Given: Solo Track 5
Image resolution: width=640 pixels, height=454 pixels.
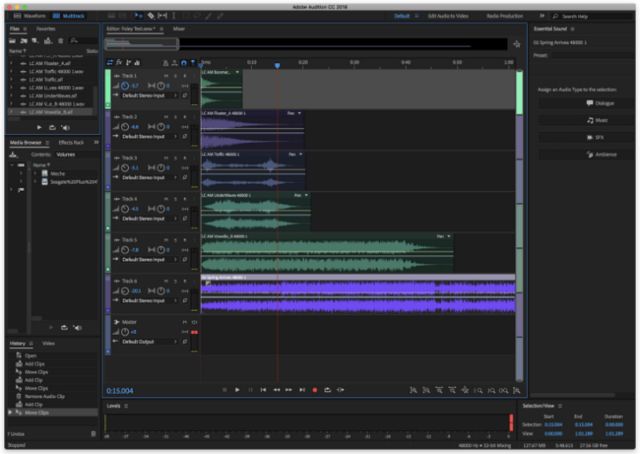Looking at the screenshot, I should click(176, 240).
